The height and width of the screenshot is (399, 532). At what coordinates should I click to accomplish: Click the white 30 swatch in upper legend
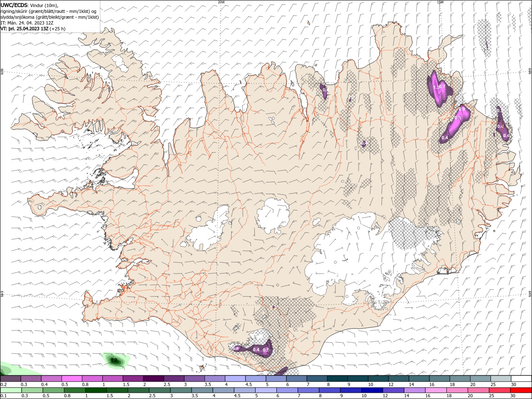521,379
